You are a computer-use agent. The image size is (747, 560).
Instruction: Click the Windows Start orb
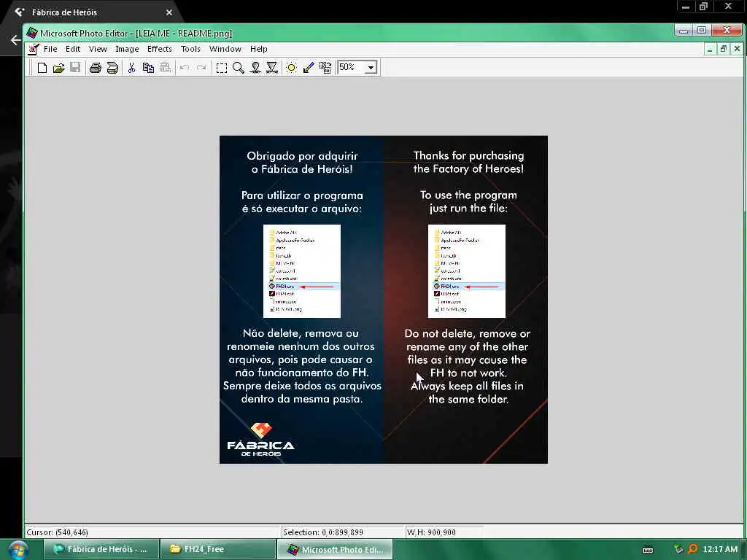(x=18, y=550)
